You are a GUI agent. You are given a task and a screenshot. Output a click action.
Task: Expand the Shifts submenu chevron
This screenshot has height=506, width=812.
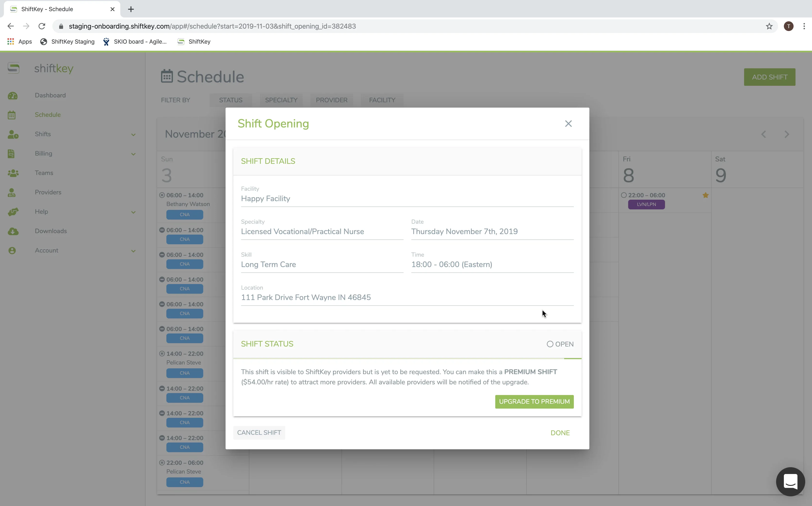tap(133, 134)
